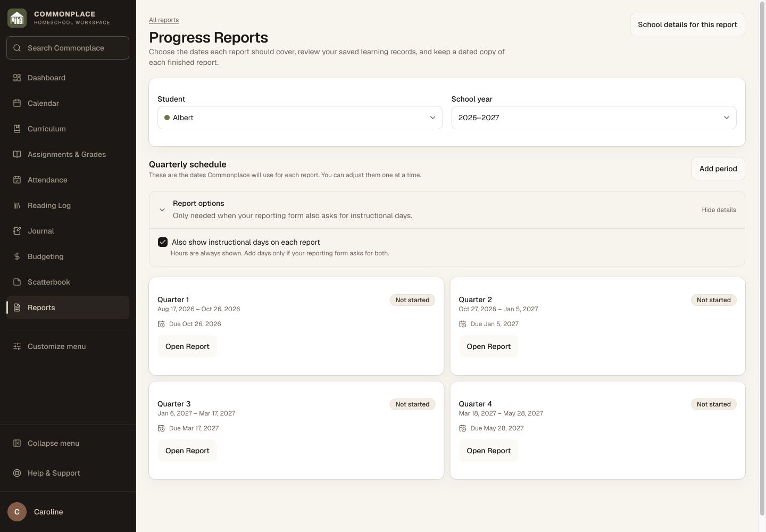Viewport: 766px width, 532px height.
Task: Open Report for Quarter 1
Action: tap(187, 346)
